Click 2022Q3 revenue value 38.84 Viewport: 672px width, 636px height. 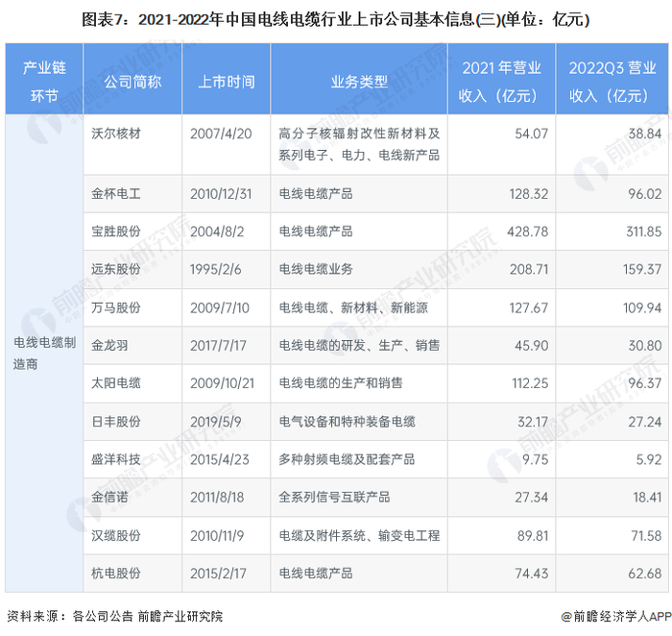point(645,134)
